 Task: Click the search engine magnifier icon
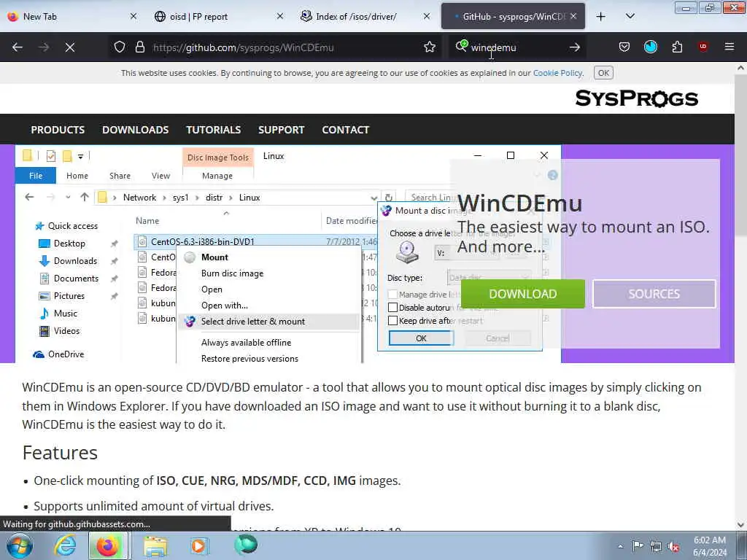(x=461, y=46)
